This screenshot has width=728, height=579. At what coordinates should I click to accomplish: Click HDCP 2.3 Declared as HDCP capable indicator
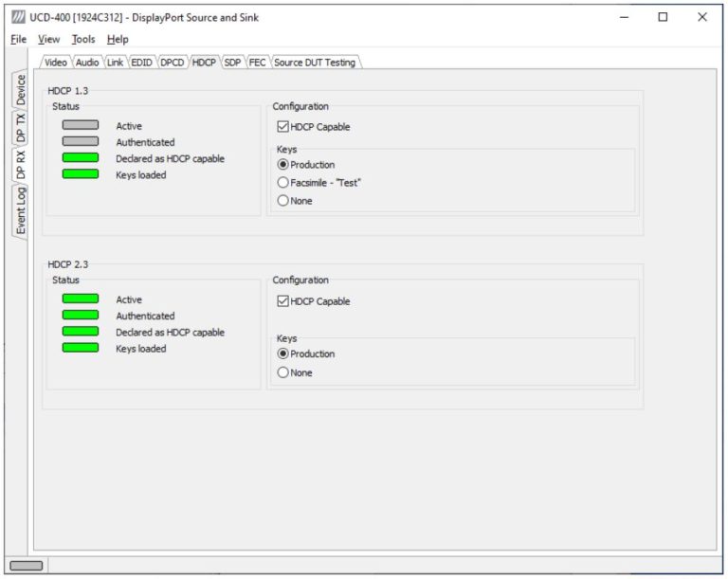(x=81, y=332)
